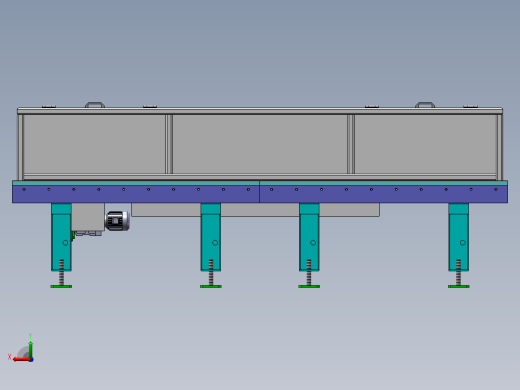Select the right handle on top cover
The height and width of the screenshot is (390, 520).
(425, 105)
